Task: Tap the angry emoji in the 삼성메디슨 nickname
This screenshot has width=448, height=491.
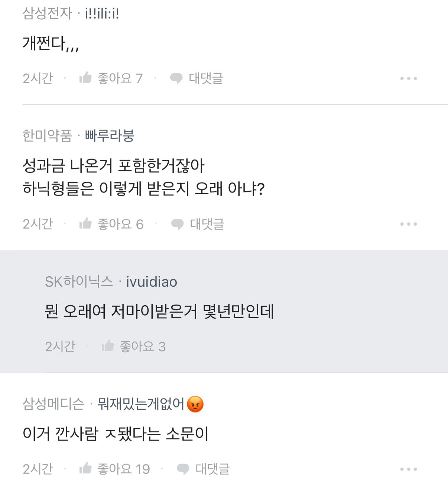Action: pos(195,404)
